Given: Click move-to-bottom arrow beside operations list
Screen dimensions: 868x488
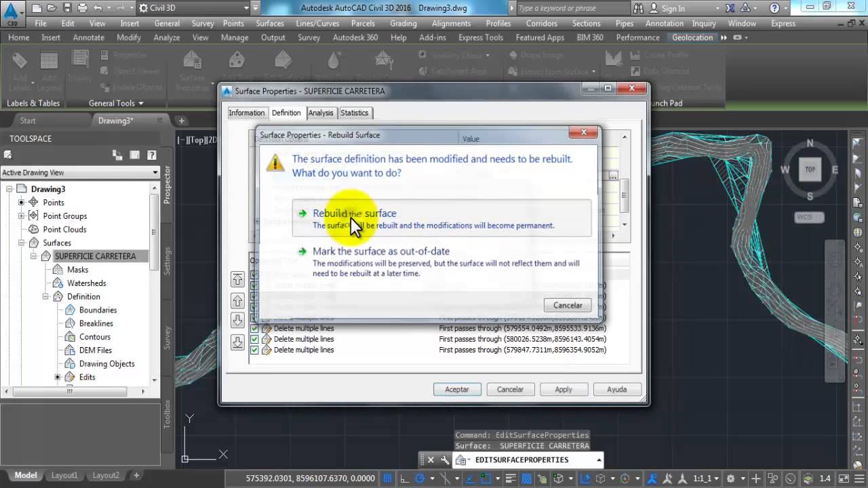Looking at the screenshot, I should click(x=237, y=342).
